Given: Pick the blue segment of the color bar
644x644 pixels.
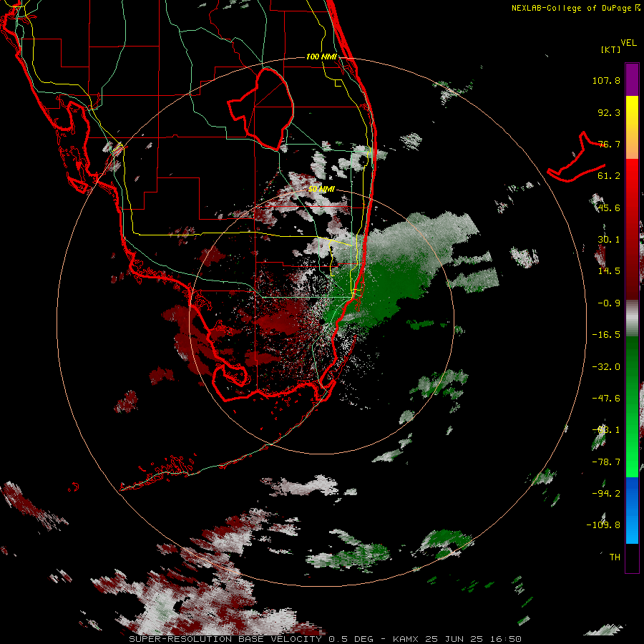Looking at the screenshot, I should click(632, 510).
